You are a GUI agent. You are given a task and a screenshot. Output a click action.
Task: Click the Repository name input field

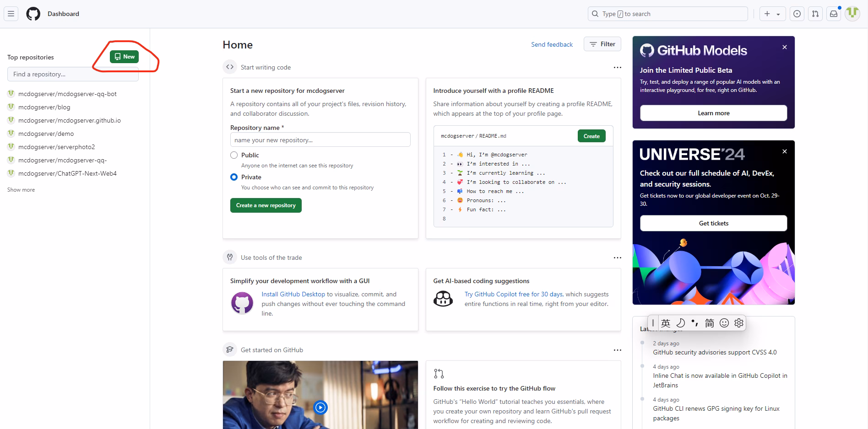click(320, 140)
